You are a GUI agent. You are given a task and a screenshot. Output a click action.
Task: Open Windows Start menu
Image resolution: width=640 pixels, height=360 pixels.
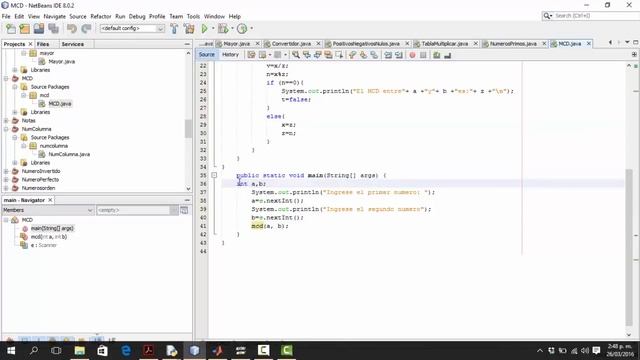pyautogui.click(x=11, y=351)
